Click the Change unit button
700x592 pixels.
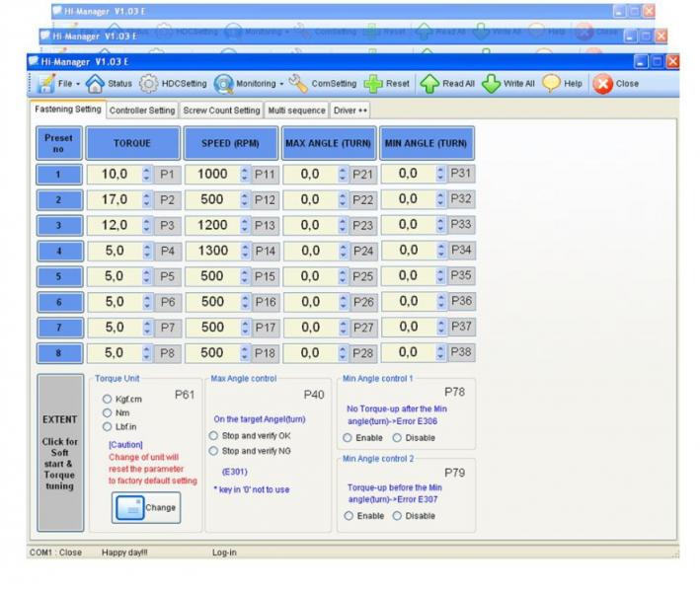[146, 507]
